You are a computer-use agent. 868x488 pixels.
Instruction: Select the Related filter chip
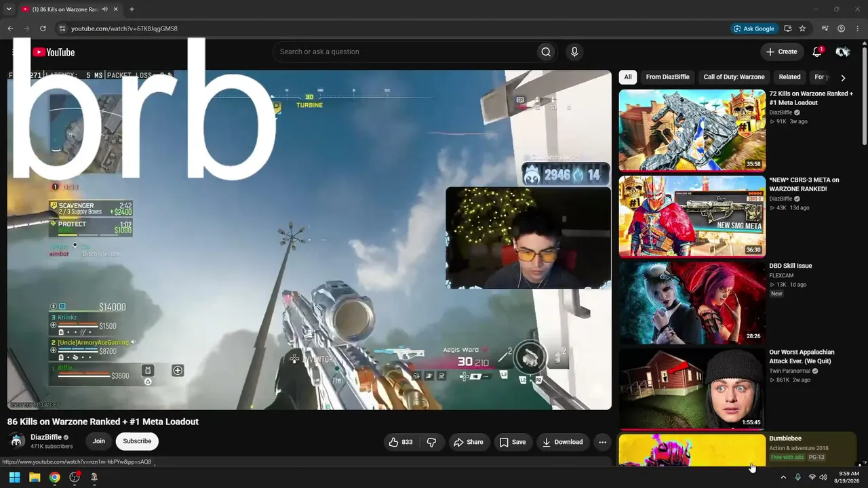(x=789, y=77)
